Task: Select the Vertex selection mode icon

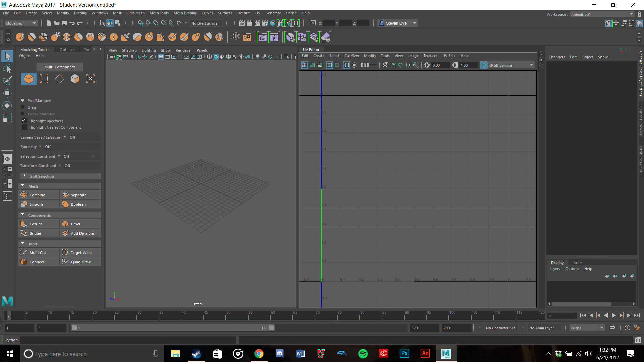Action: tap(44, 79)
